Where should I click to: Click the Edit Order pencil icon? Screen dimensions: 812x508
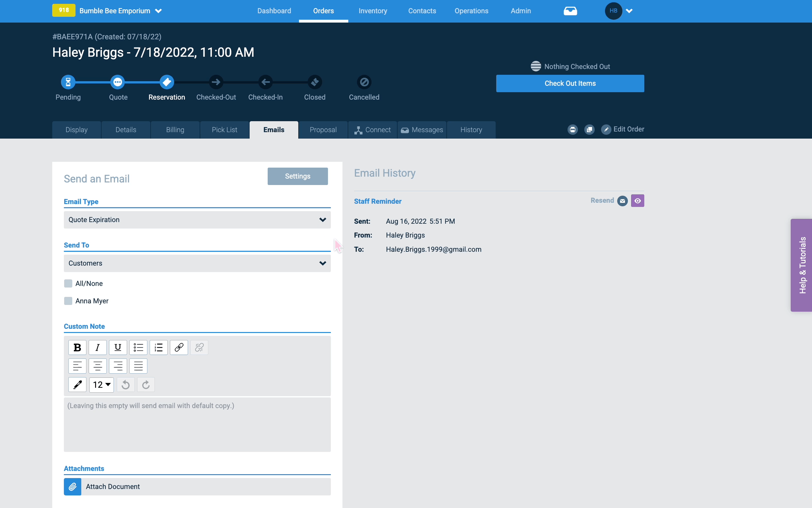606,129
